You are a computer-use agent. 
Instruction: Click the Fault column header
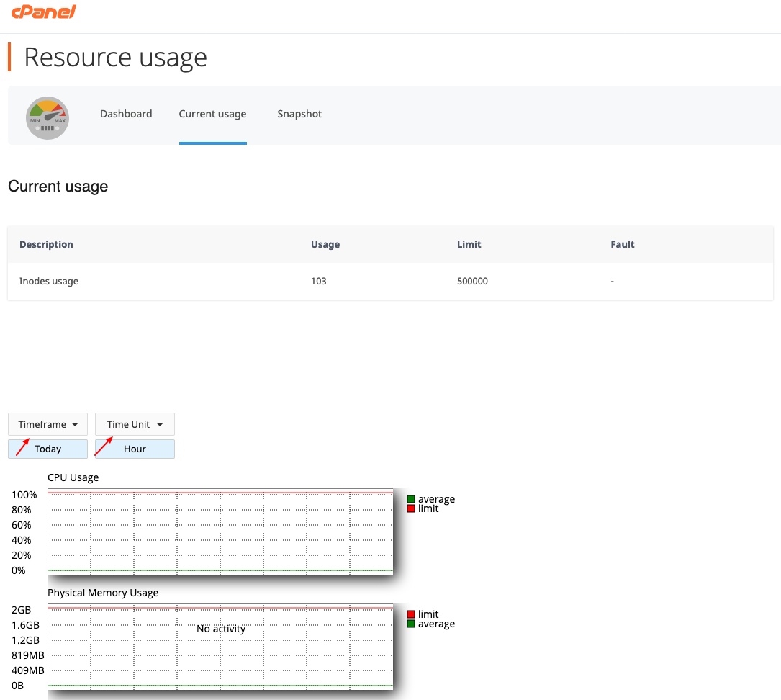623,244
